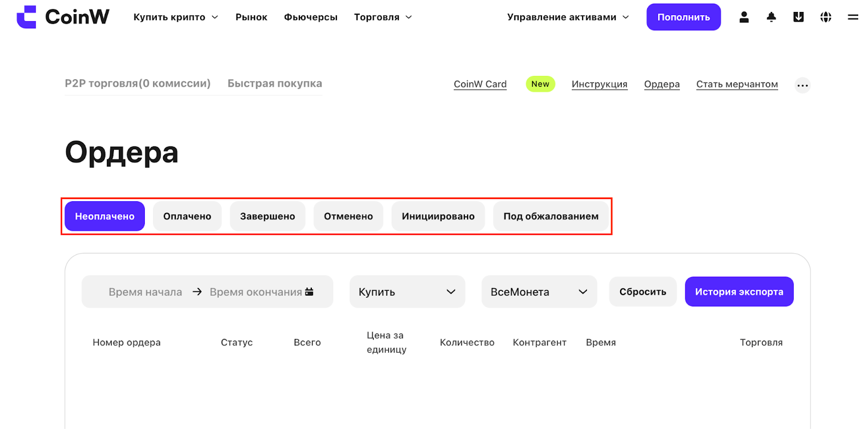This screenshot has width=868, height=429.
Task: Open the Стать мерчантом link
Action: 737,84
